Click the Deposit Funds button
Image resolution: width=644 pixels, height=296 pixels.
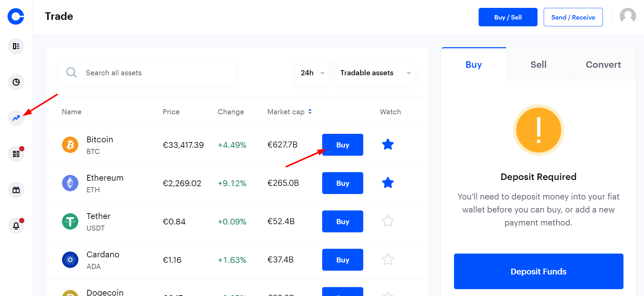[x=539, y=271]
